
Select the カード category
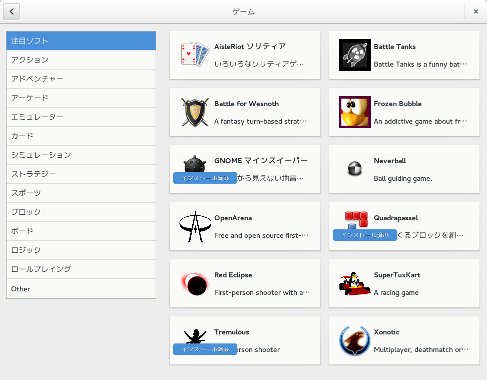pyautogui.click(x=81, y=136)
